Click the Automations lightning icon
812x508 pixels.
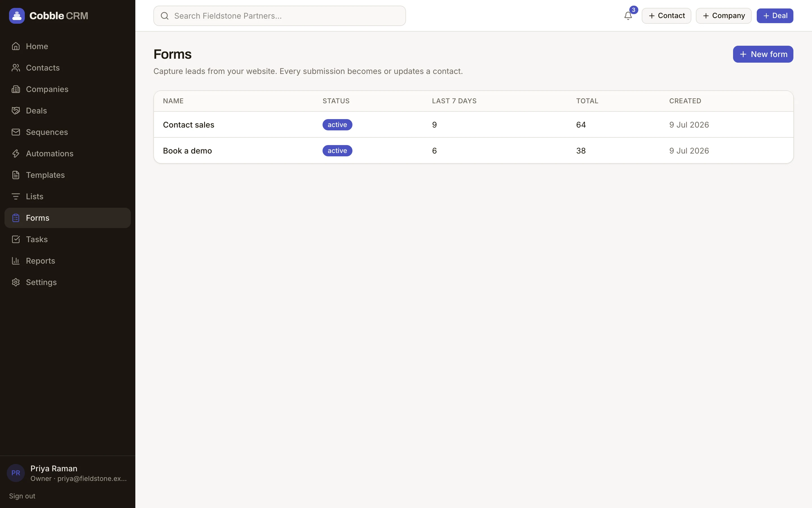click(16, 154)
